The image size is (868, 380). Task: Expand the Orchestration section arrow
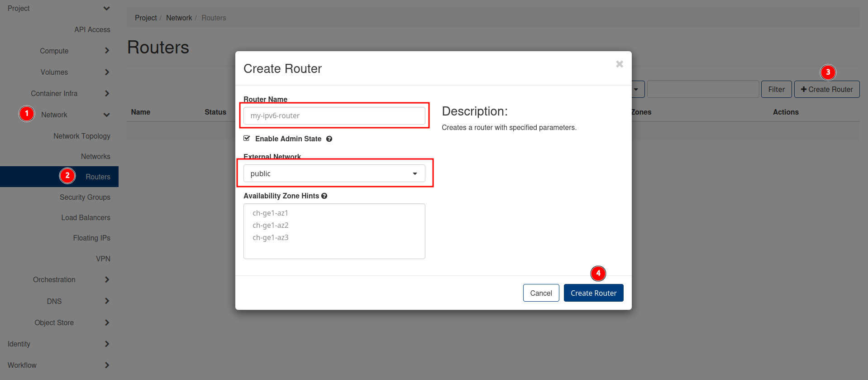tap(107, 280)
